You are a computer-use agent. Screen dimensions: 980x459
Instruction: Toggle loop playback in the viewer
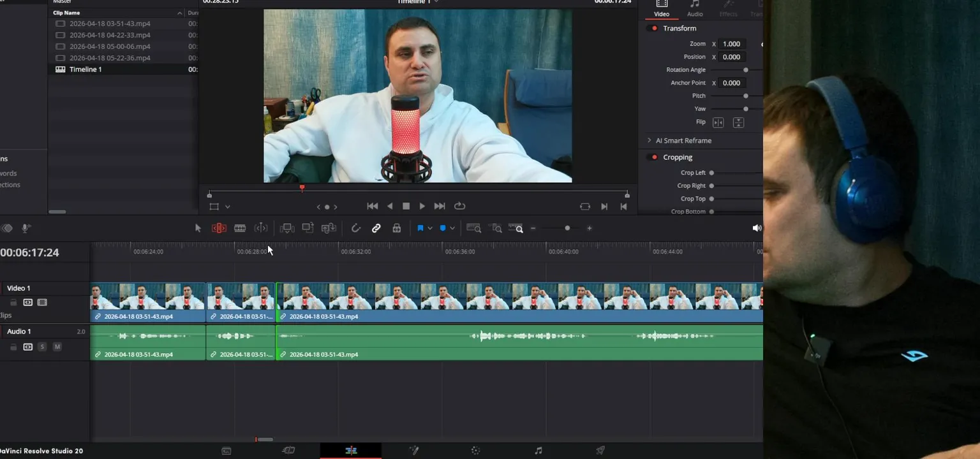(x=459, y=206)
